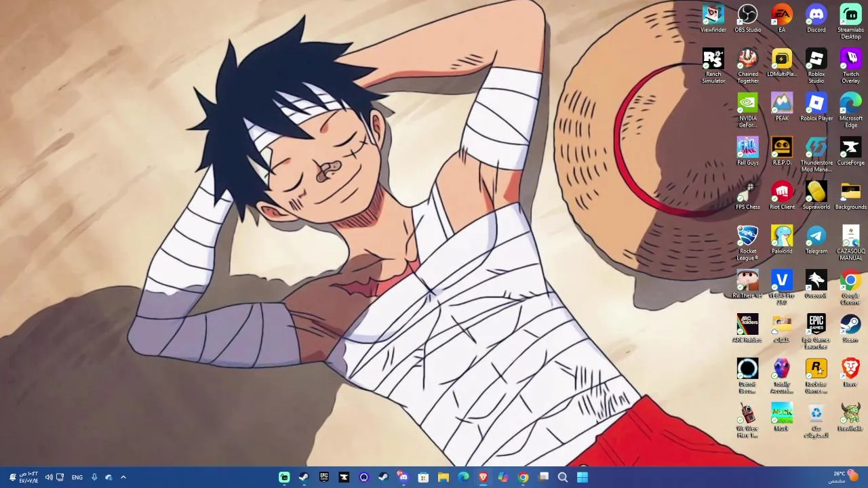868x488 pixels.
Task: Select the Twitch Overlay desktop icon
Action: (x=850, y=66)
